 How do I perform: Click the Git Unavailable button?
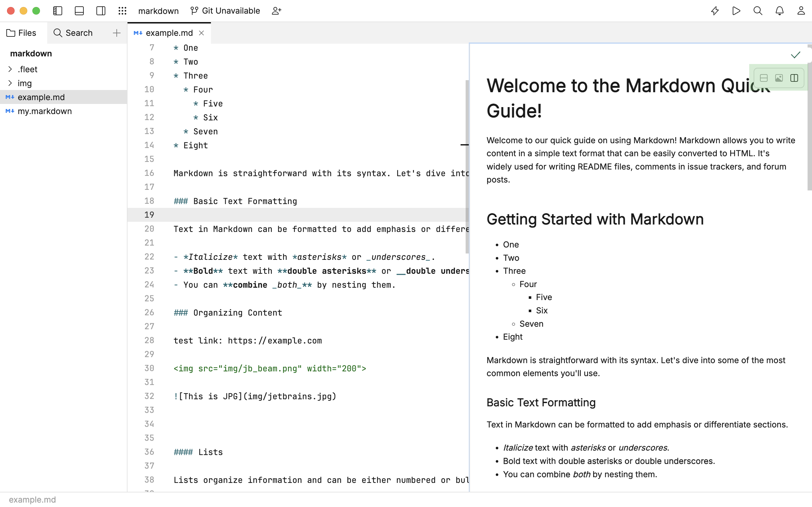pyautogui.click(x=226, y=11)
